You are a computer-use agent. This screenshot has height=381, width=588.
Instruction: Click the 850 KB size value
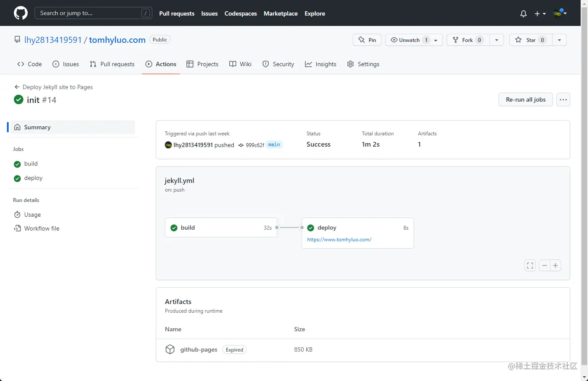coord(303,349)
